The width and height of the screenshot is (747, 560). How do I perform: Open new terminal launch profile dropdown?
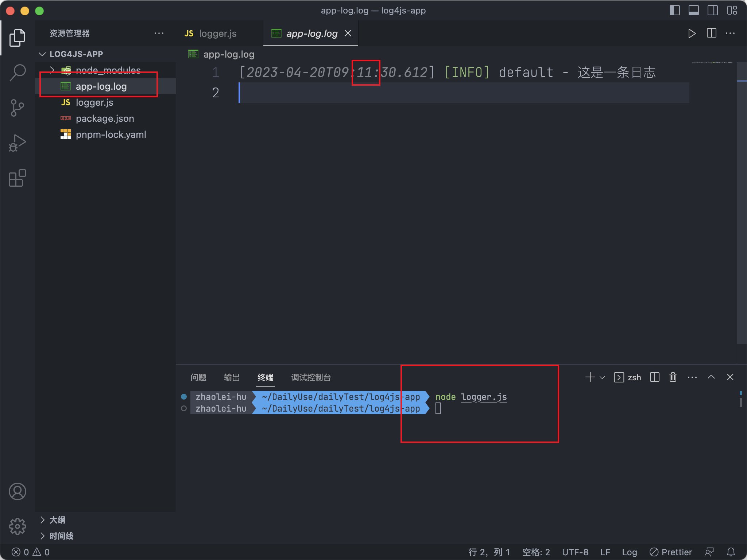(603, 377)
